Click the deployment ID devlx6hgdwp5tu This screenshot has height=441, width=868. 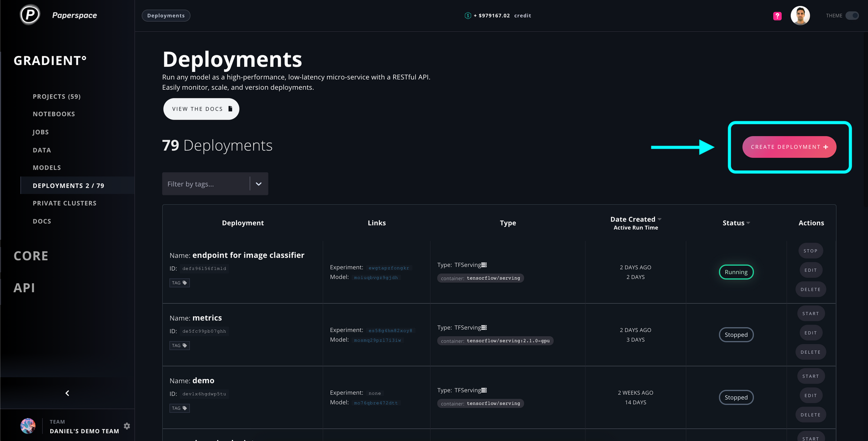[x=204, y=394]
